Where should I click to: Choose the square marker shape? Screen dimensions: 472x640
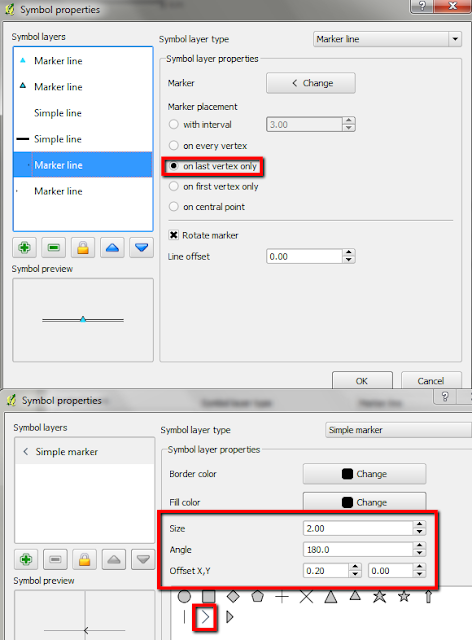pyautogui.click(x=209, y=597)
